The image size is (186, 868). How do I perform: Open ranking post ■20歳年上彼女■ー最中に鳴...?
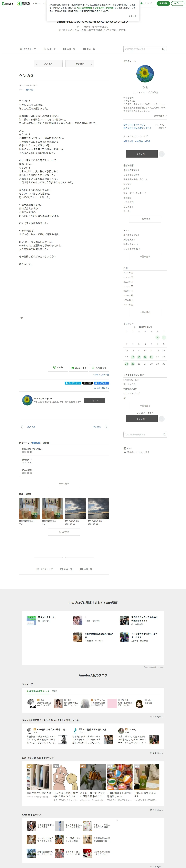pyautogui.click(x=52, y=730)
